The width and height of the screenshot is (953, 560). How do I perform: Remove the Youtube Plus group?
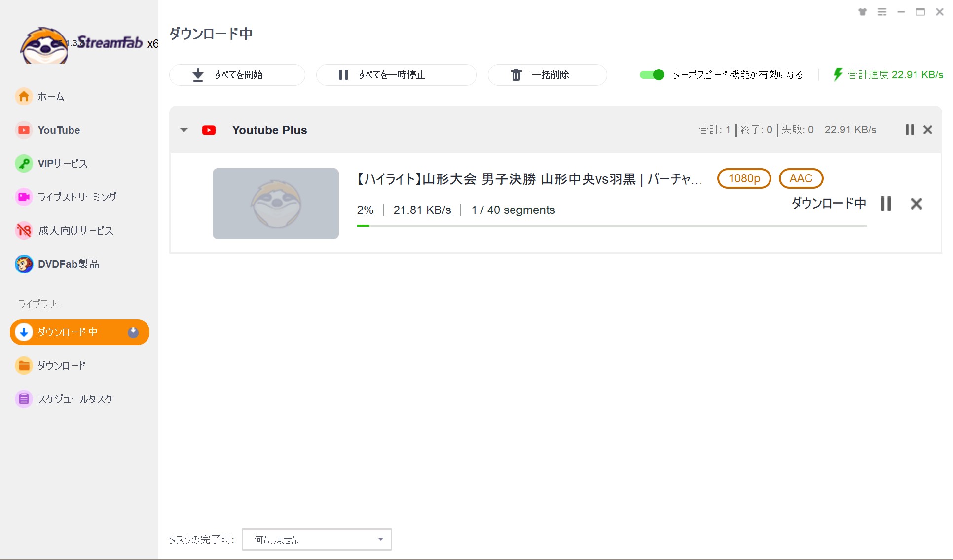coord(928,130)
